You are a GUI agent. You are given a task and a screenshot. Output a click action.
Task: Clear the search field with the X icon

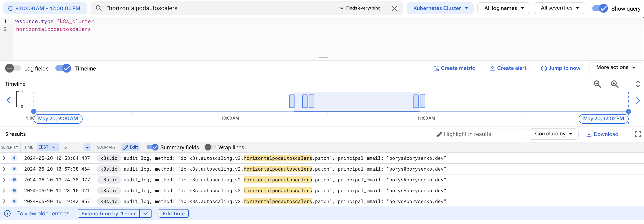[x=394, y=9]
